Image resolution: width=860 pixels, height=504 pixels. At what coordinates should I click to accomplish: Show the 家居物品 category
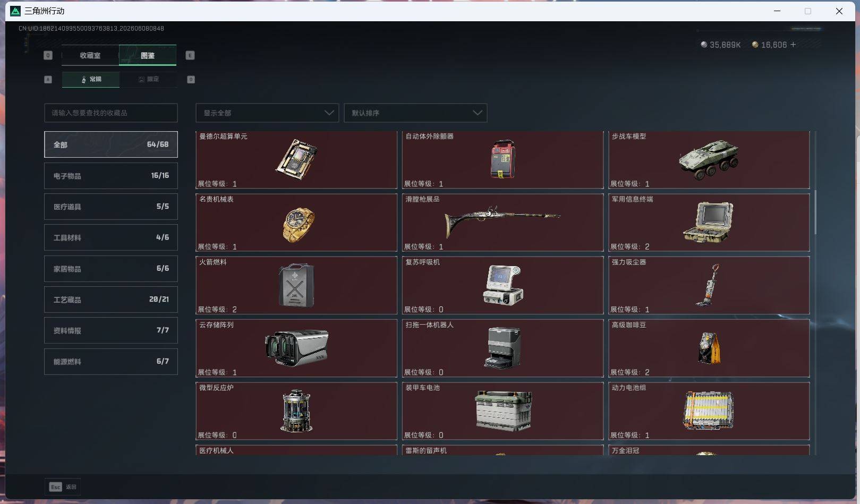tap(111, 269)
